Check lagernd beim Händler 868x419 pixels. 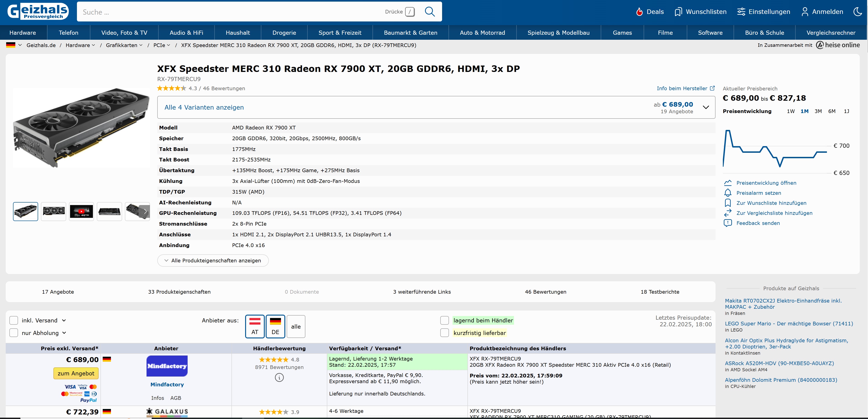444,321
